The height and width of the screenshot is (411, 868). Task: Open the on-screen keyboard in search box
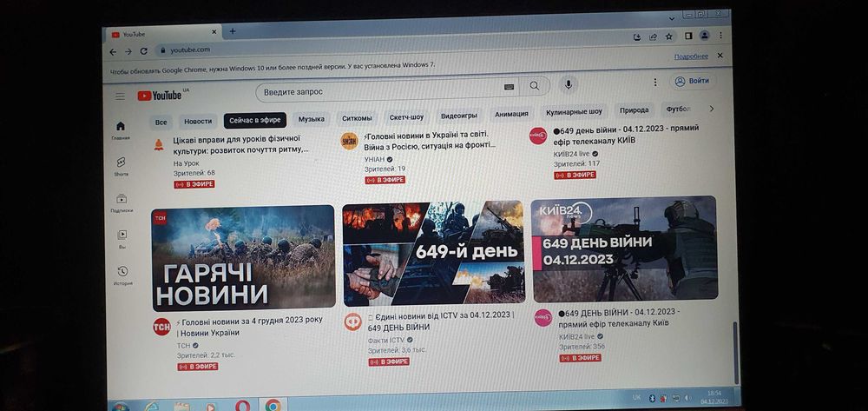[509, 86]
